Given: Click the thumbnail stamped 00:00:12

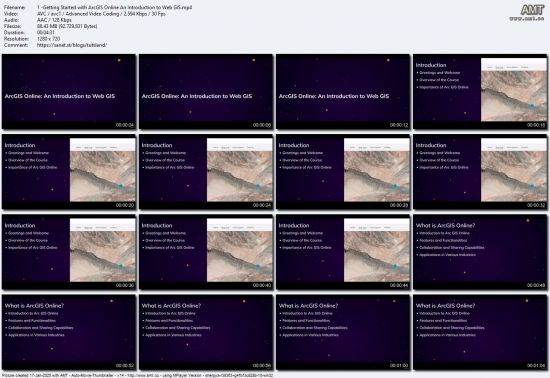Looking at the screenshot, I should (x=343, y=92).
